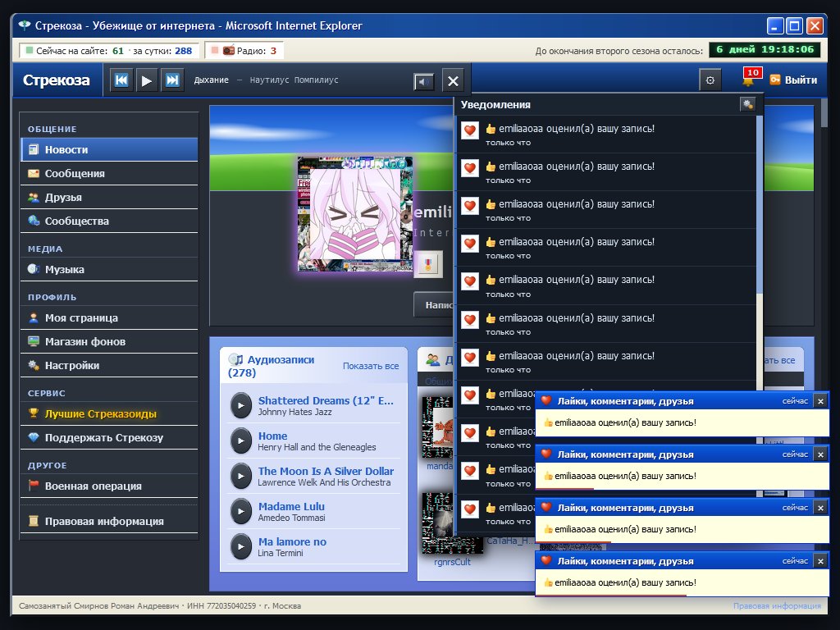Play the track Madame Lulu
Image resolution: width=840 pixels, height=630 pixels.
point(241,511)
